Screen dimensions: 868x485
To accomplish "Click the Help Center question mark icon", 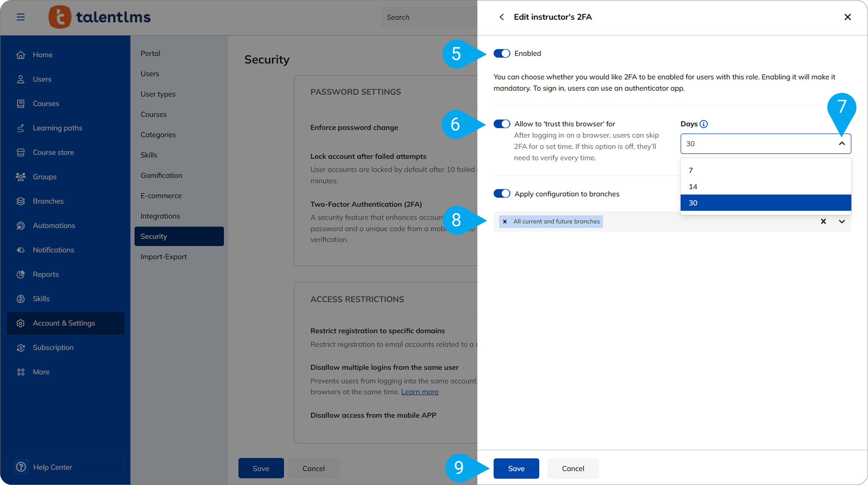I will (21, 467).
